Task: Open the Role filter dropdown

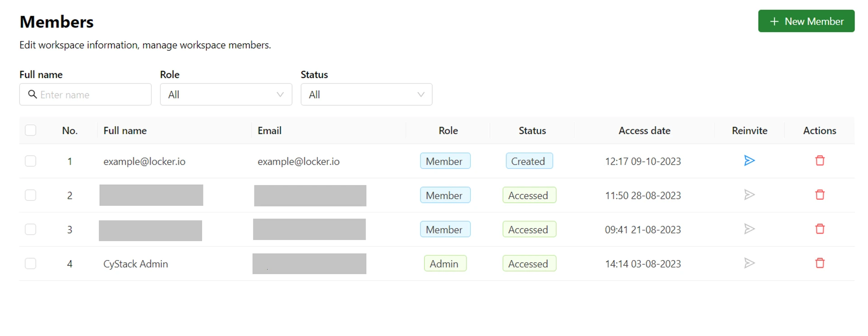Action: 226,94
